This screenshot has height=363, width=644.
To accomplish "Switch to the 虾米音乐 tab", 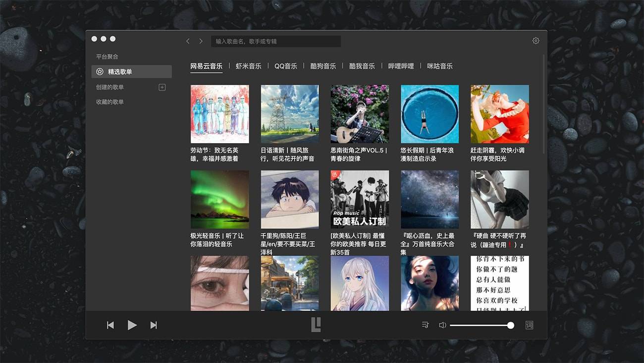I will tap(248, 66).
